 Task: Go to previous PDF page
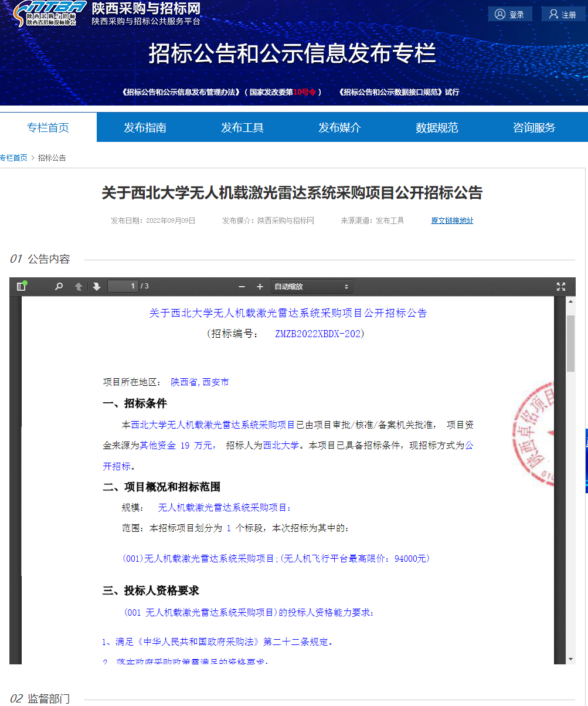point(78,287)
